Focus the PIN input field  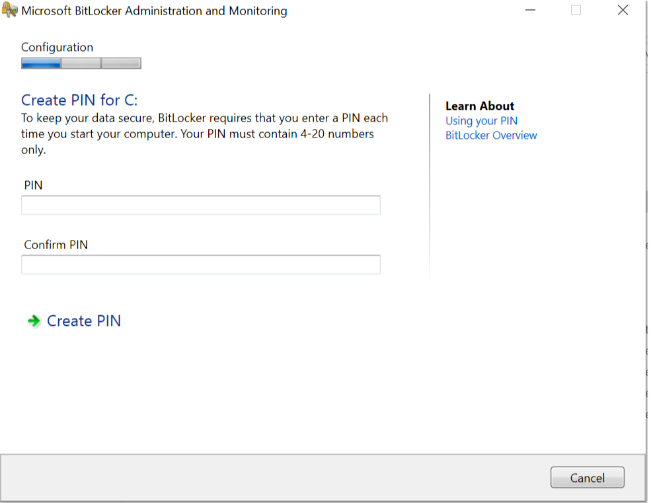coord(200,205)
